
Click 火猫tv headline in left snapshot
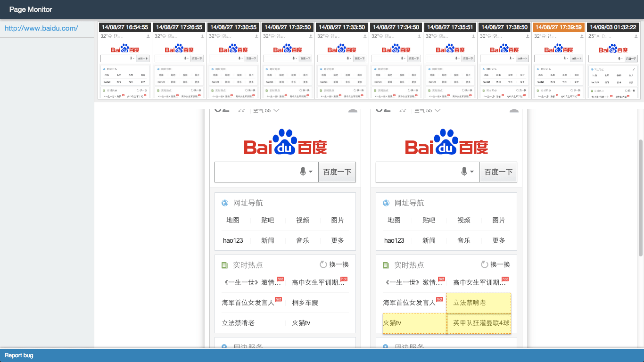301,323
